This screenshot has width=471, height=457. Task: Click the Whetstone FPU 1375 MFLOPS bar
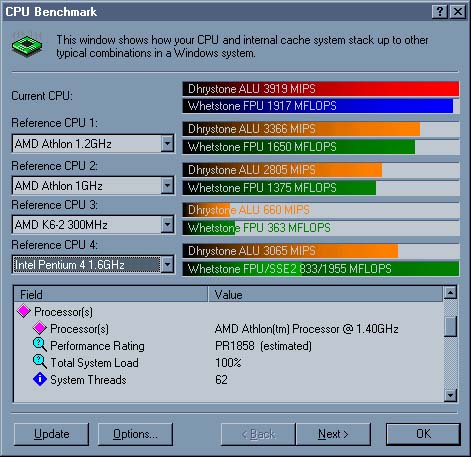(x=321, y=188)
